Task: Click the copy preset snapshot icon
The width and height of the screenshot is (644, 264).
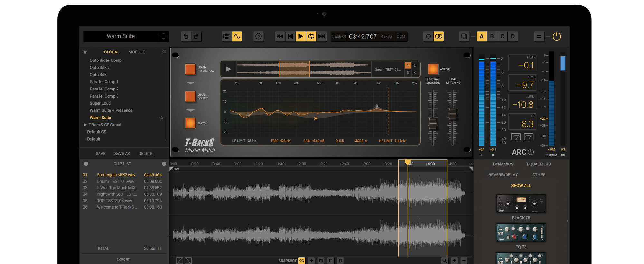Action: (464, 36)
